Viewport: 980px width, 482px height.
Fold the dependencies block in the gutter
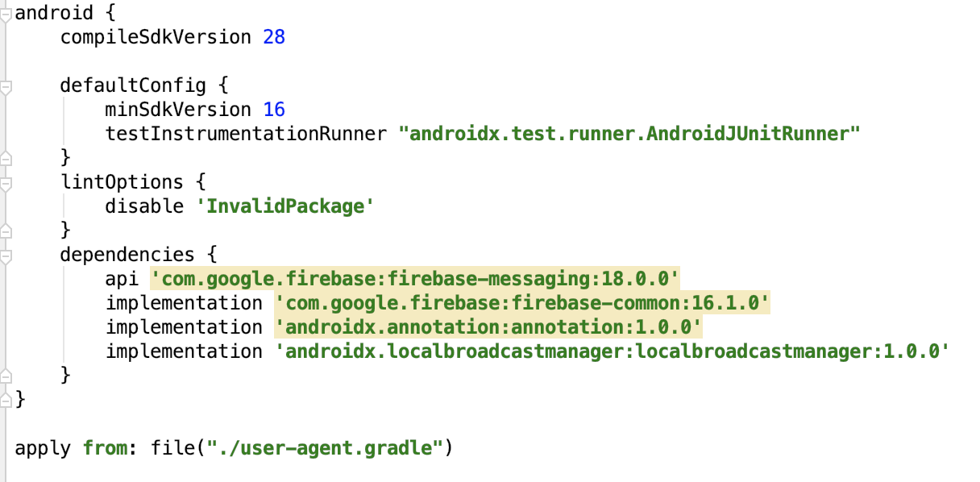pos(6,256)
